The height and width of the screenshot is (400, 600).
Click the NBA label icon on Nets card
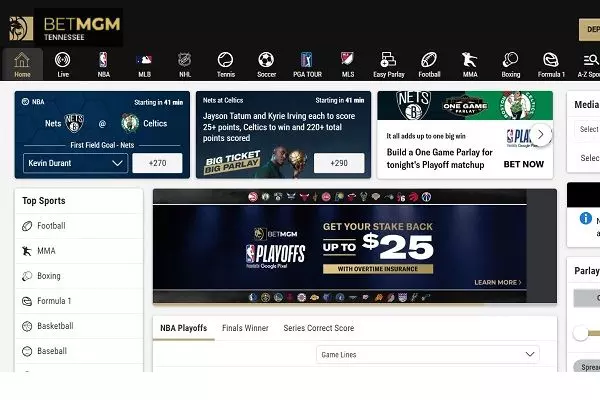pos(25,102)
